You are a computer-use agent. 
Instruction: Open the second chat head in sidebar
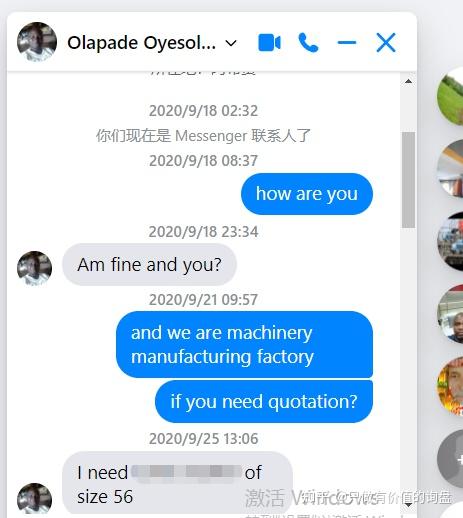point(451,169)
